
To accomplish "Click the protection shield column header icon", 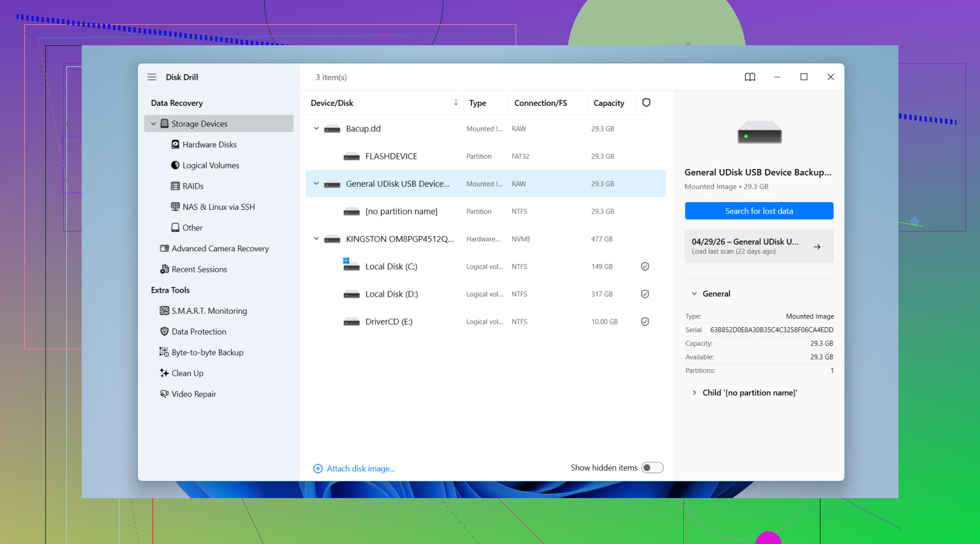I will pyautogui.click(x=646, y=103).
